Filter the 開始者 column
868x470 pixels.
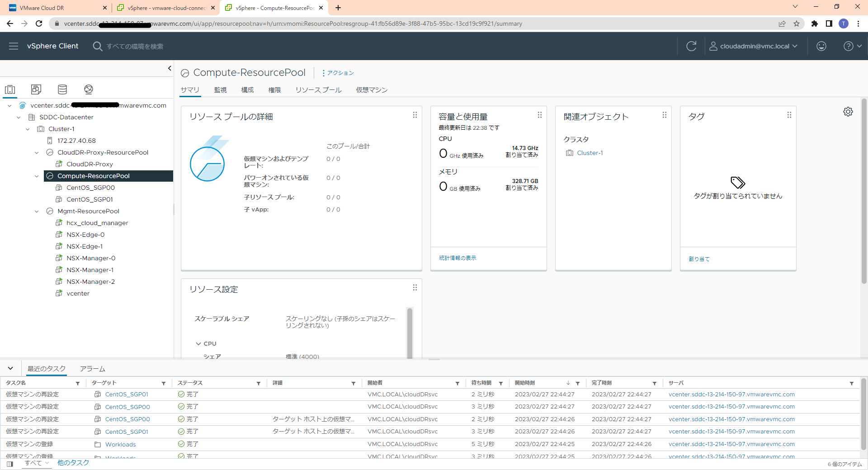pos(458,383)
